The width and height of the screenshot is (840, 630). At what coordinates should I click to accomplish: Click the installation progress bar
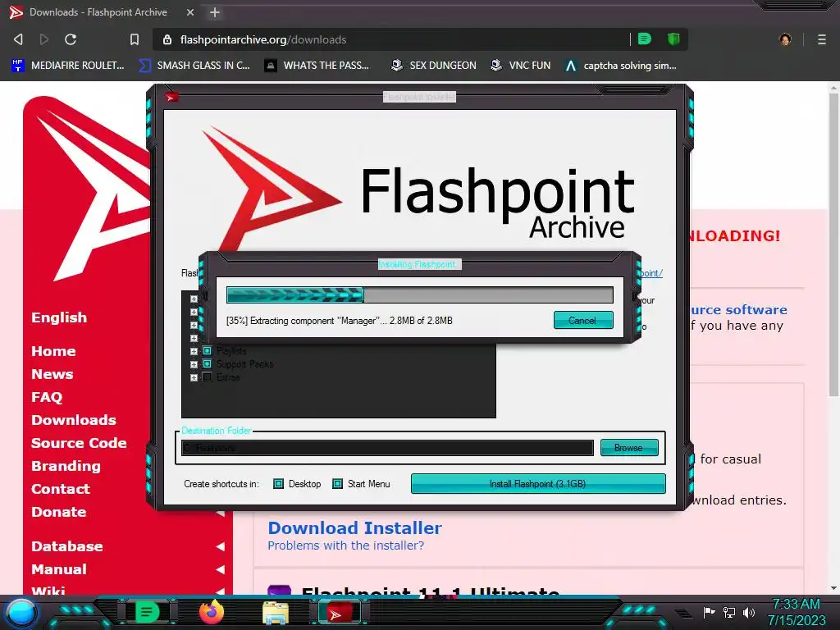pyautogui.click(x=419, y=294)
